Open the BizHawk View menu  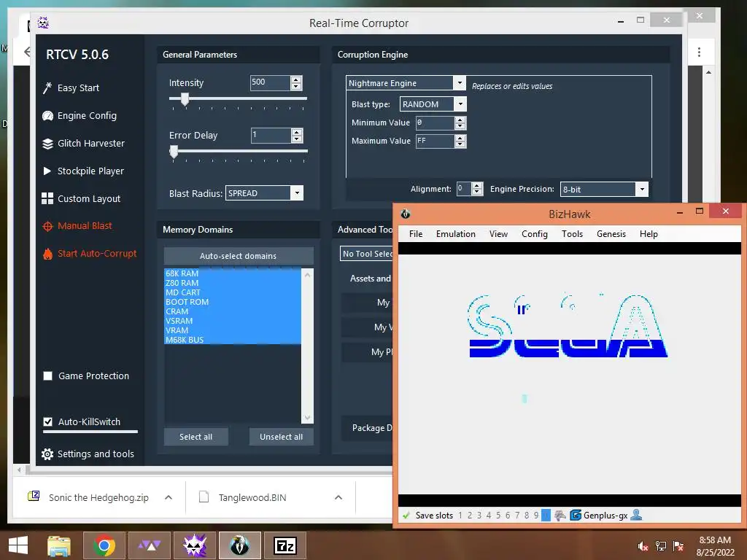498,234
